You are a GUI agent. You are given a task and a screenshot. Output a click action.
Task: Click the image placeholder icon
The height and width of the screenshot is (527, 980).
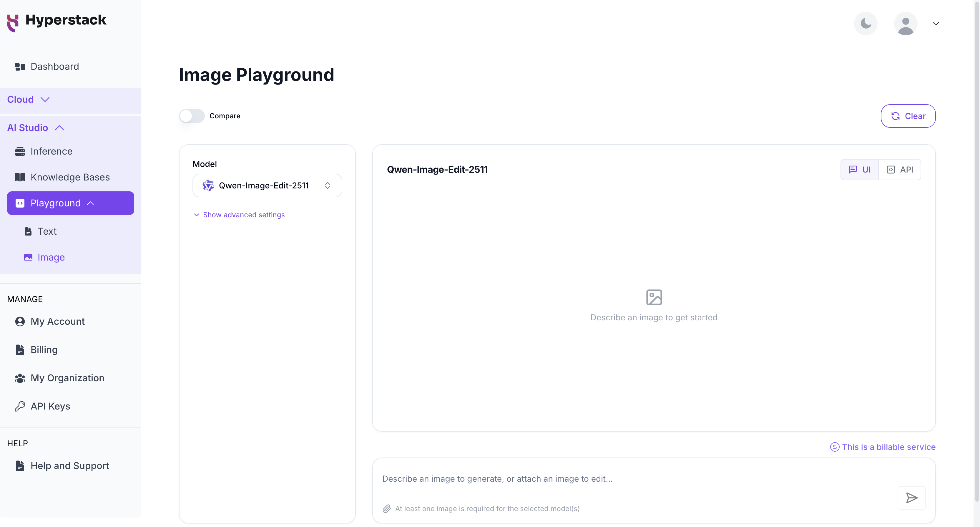(x=654, y=298)
